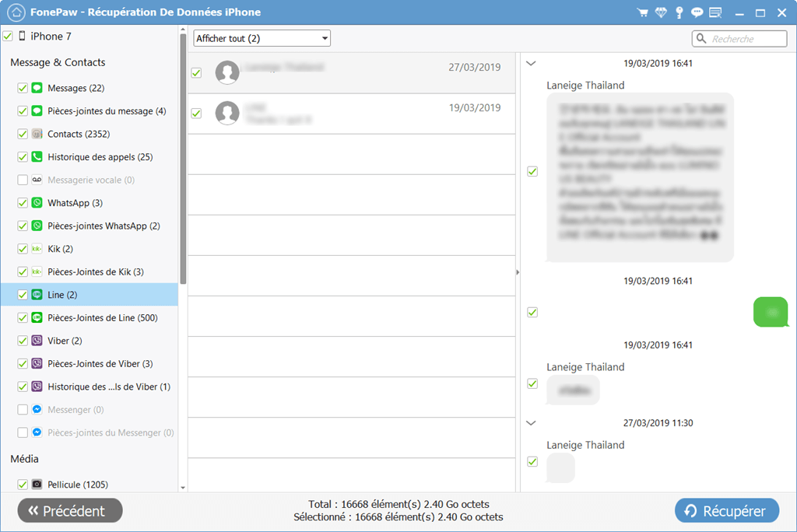Uncheck the 19/03/2019 conversation checkbox

tap(196, 114)
